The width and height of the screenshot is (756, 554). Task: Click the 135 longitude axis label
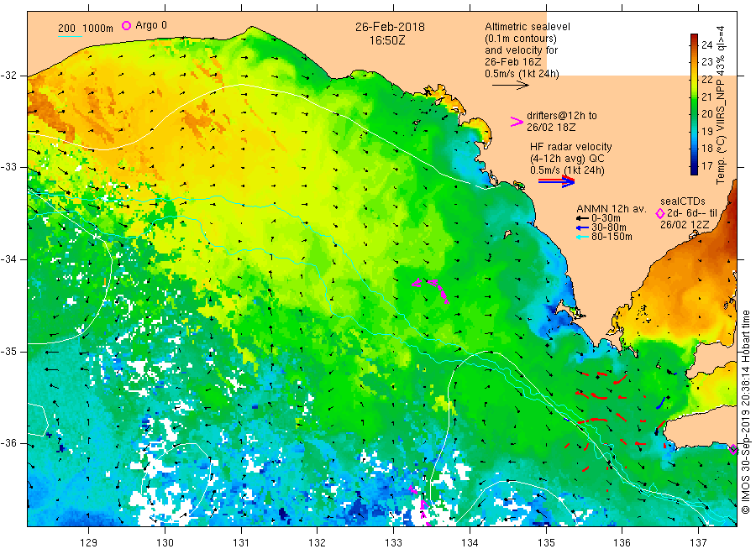(546, 543)
